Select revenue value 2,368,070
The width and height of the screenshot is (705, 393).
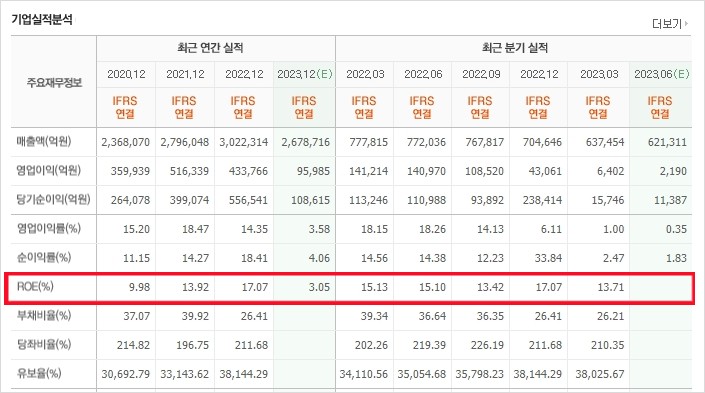(x=125, y=142)
